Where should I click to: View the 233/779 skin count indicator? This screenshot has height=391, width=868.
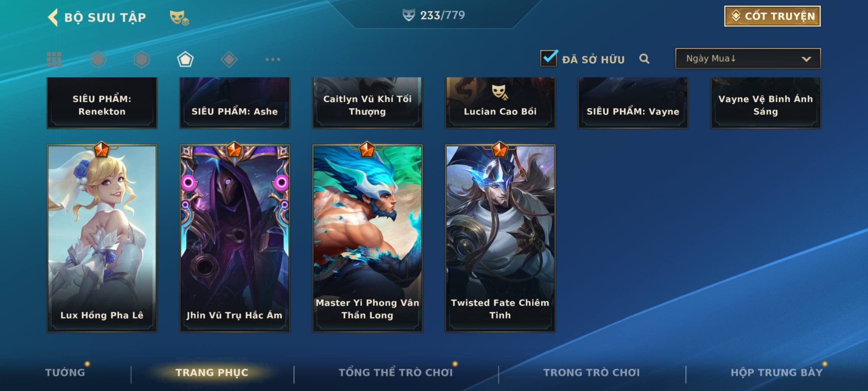(434, 15)
